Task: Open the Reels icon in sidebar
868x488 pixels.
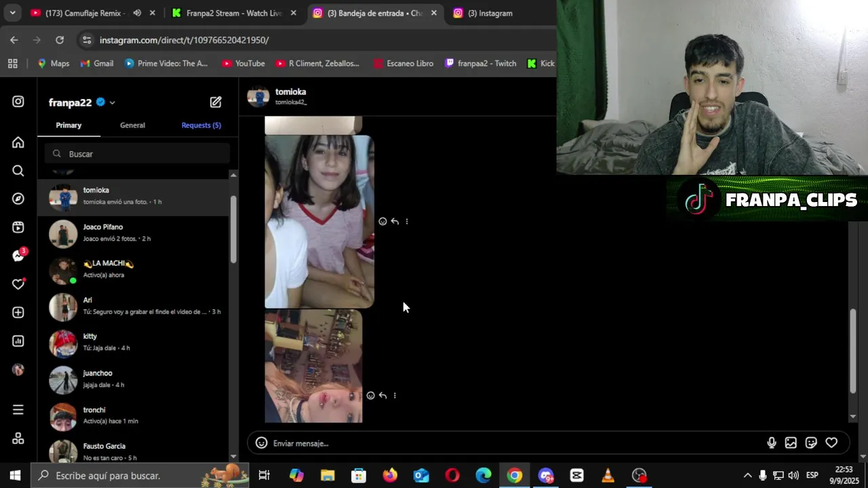Action: (x=18, y=227)
